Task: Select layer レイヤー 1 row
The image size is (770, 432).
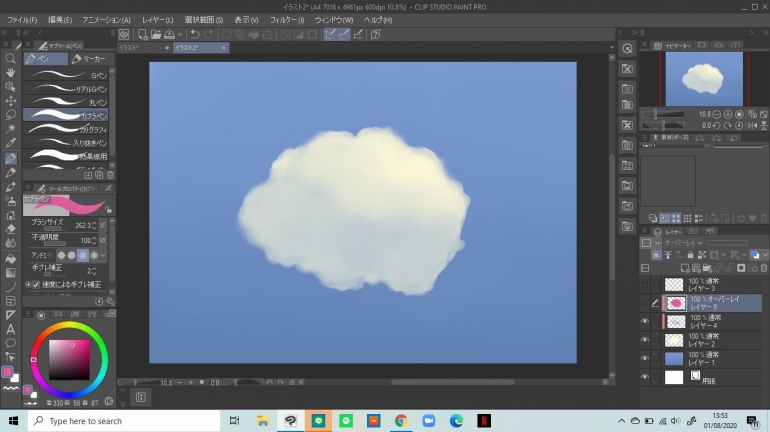Action: [x=711, y=358]
